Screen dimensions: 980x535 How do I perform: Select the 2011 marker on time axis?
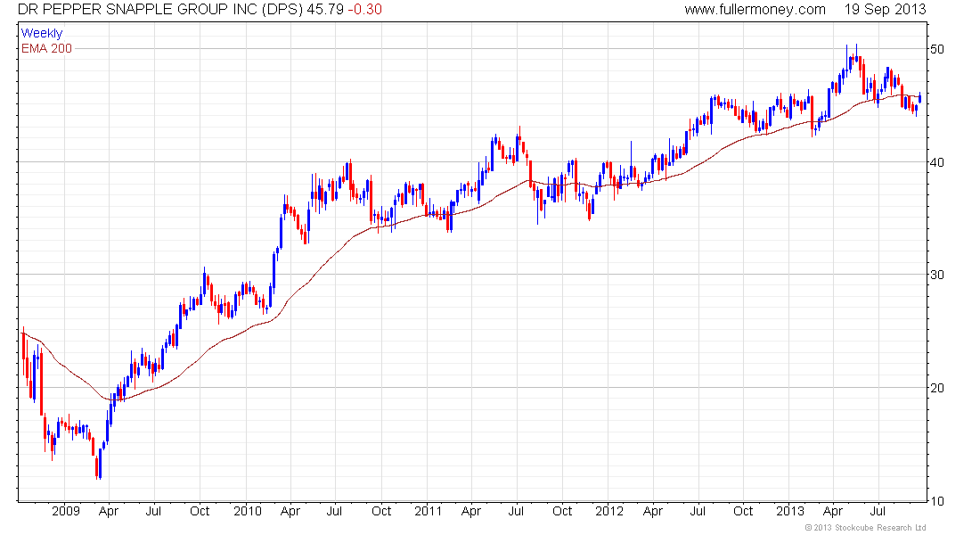tap(428, 512)
